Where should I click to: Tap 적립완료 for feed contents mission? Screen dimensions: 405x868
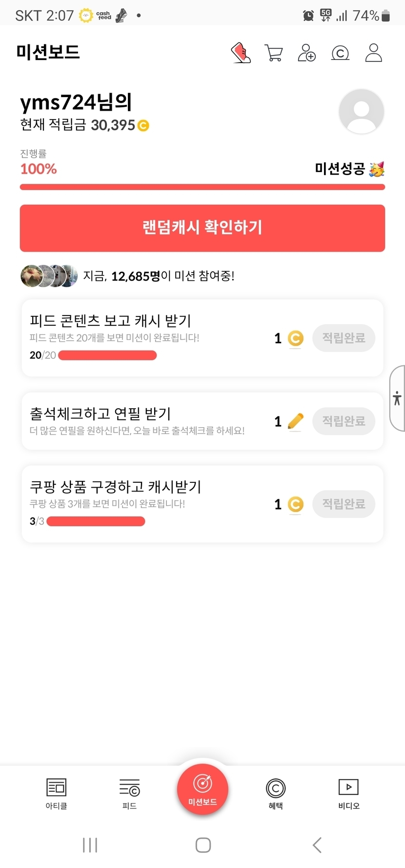[344, 338]
